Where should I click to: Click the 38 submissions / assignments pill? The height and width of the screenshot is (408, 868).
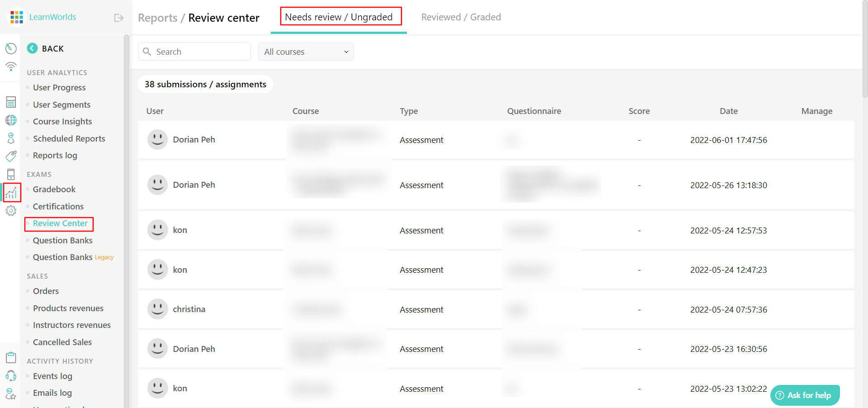tap(205, 84)
